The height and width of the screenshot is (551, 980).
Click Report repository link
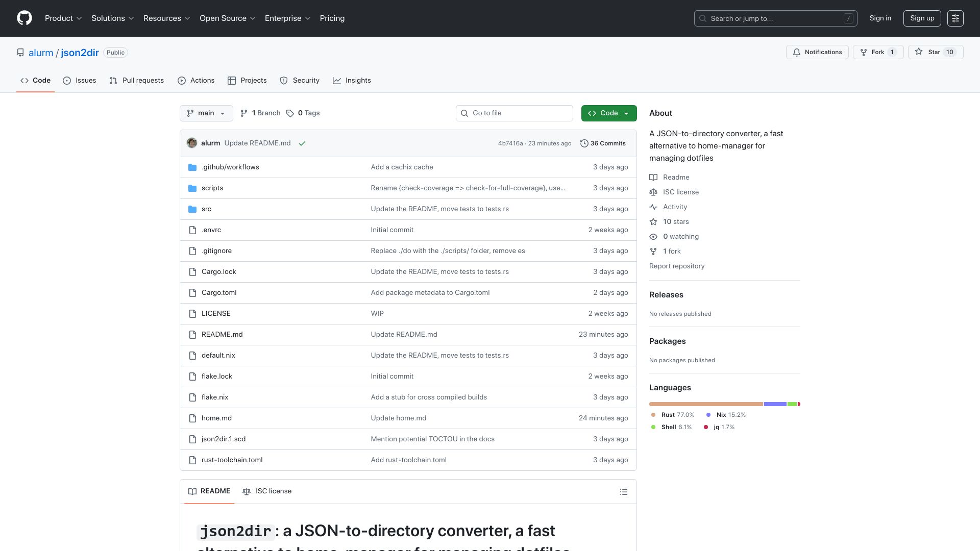[x=677, y=266]
